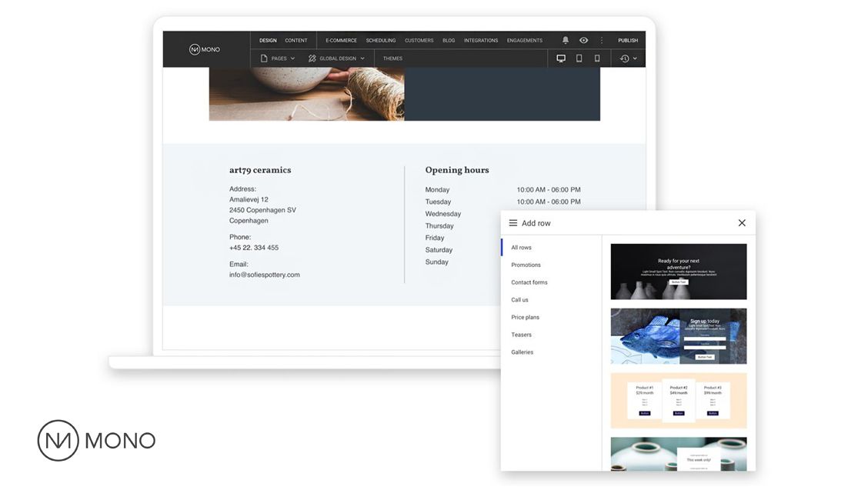Open the vertical dots more menu
The image size is (868, 490).
(602, 41)
